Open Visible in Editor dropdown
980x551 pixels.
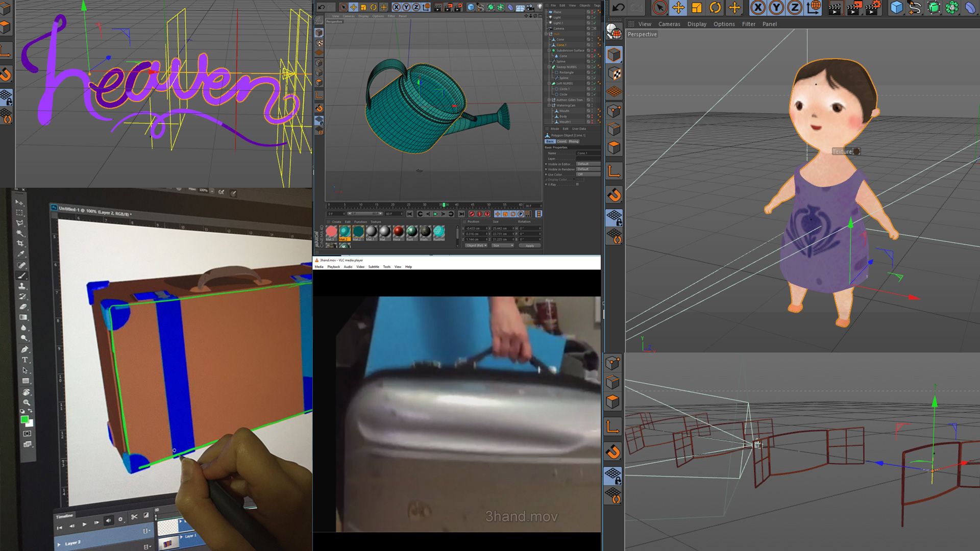(588, 164)
